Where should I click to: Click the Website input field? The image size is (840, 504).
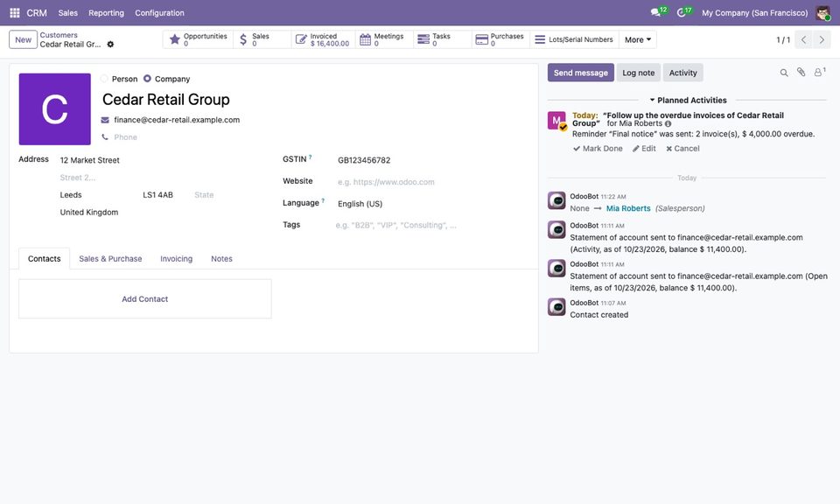(x=431, y=182)
